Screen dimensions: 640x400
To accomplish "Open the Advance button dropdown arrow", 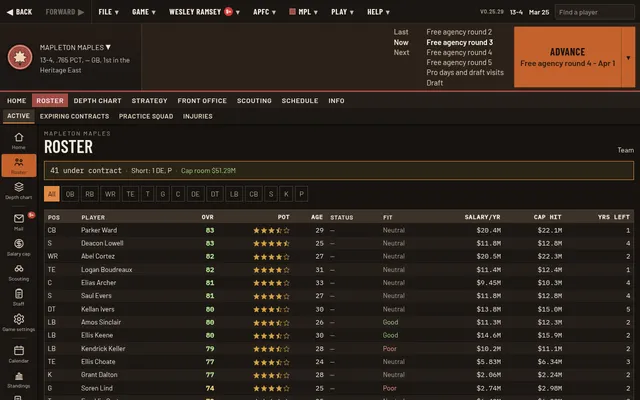I will [x=628, y=57].
